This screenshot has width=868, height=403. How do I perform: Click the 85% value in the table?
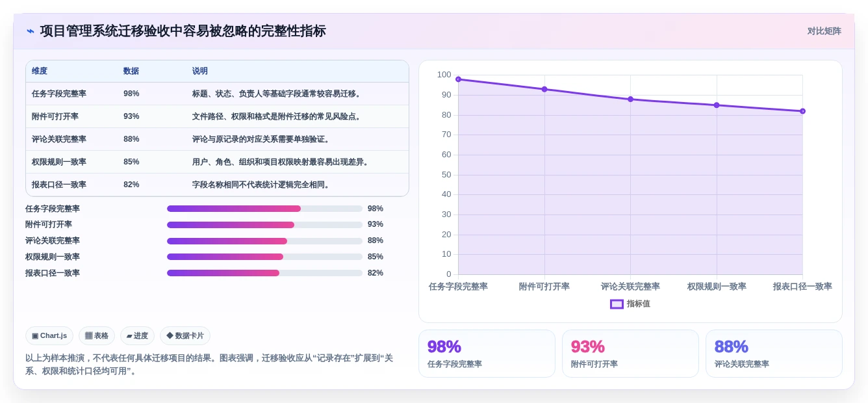pos(131,162)
